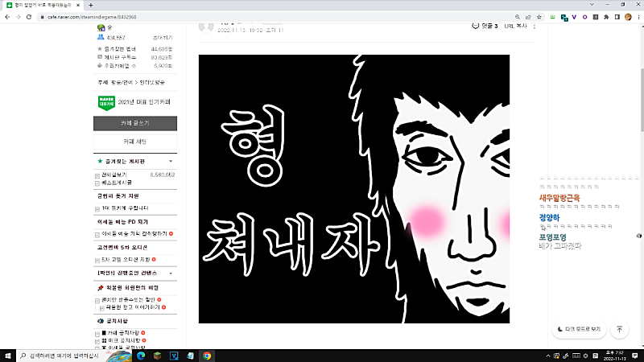Collapse the starred favorite boards section

point(171,162)
